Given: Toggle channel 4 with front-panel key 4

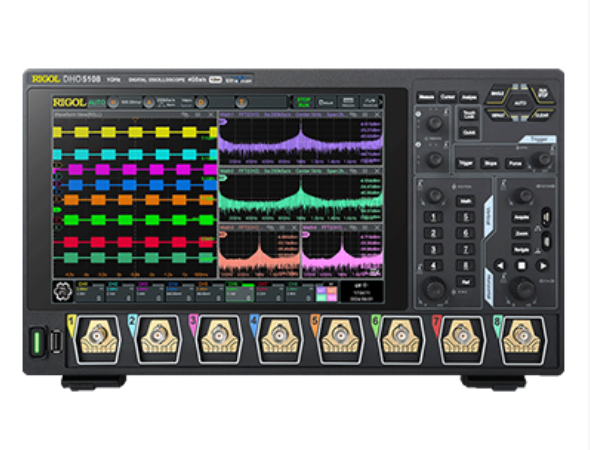Looking at the screenshot, I should tap(433, 266).
